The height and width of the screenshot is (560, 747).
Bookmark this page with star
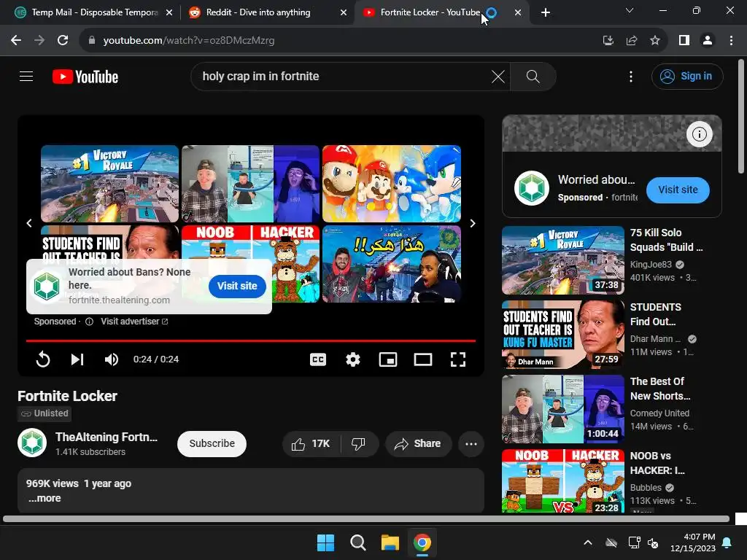tap(654, 41)
